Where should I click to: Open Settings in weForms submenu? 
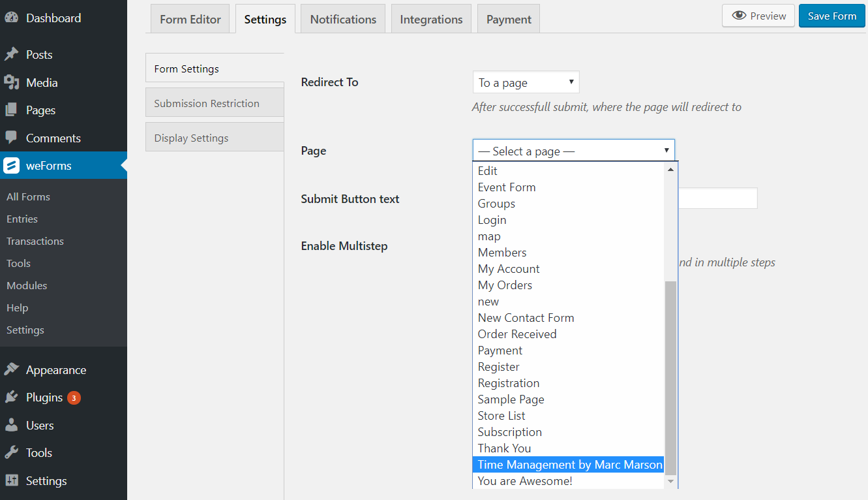tap(25, 330)
